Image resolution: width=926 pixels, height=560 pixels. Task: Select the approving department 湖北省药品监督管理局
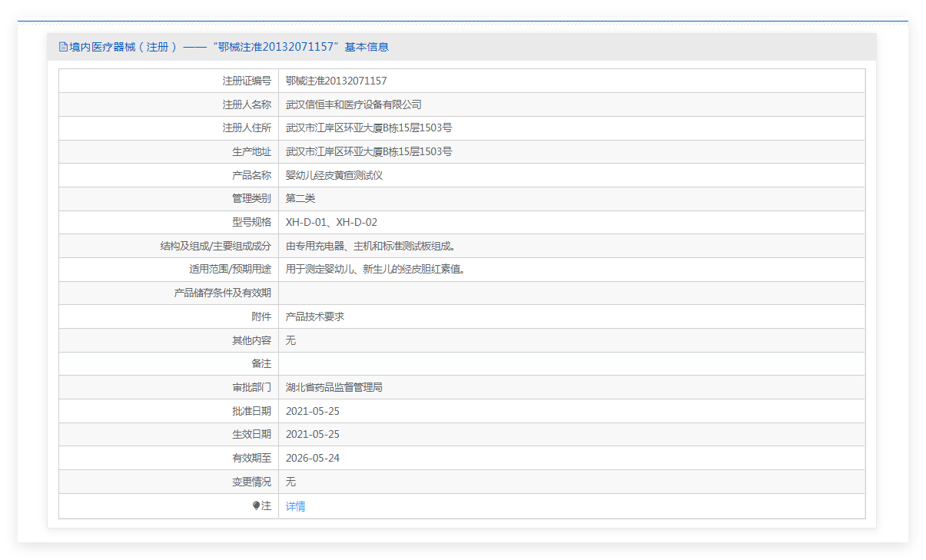click(334, 387)
